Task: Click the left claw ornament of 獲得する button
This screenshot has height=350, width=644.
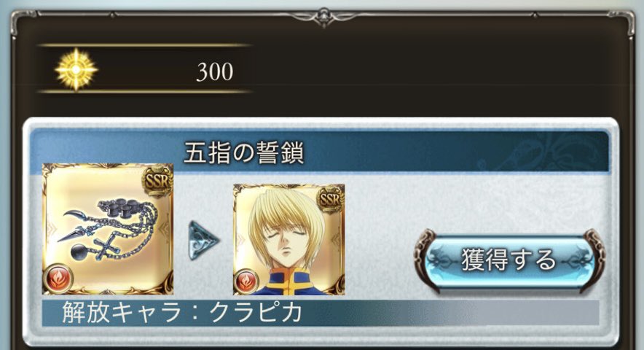Action: pos(427,260)
